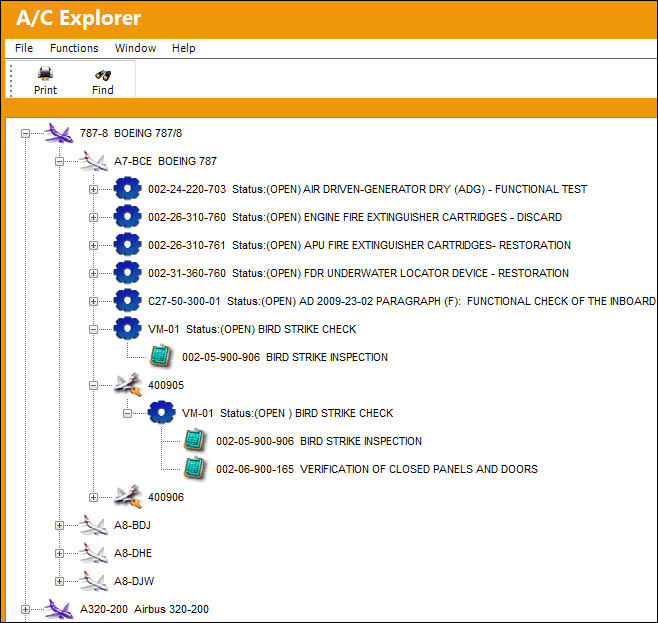Open the Window menu

pyautogui.click(x=135, y=48)
